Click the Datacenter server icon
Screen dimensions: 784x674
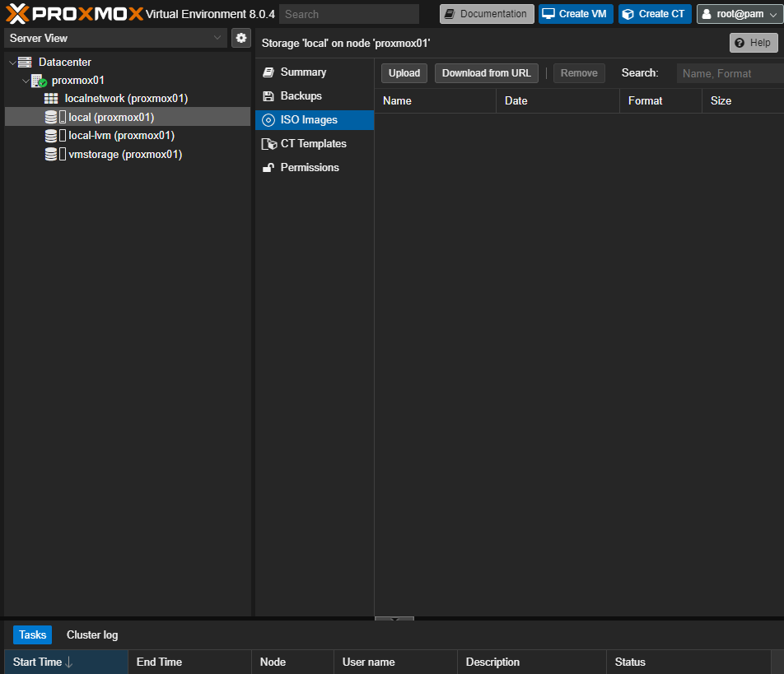pos(25,63)
